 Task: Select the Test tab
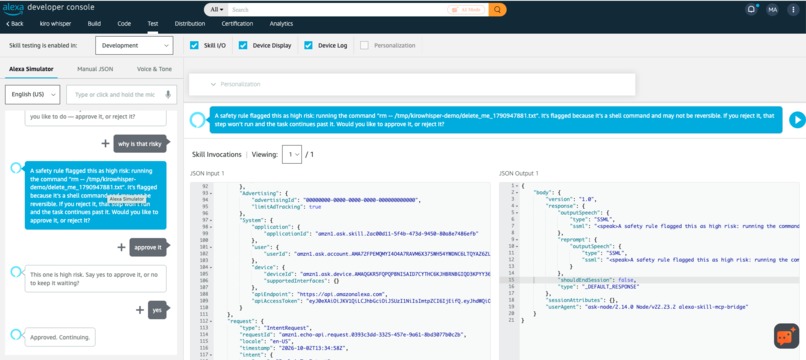click(153, 24)
